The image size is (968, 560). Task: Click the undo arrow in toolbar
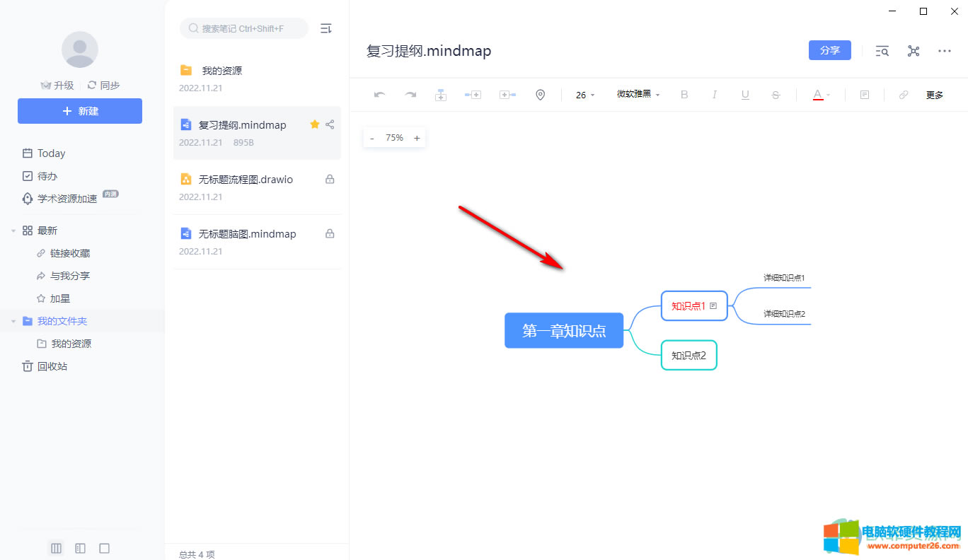379,95
